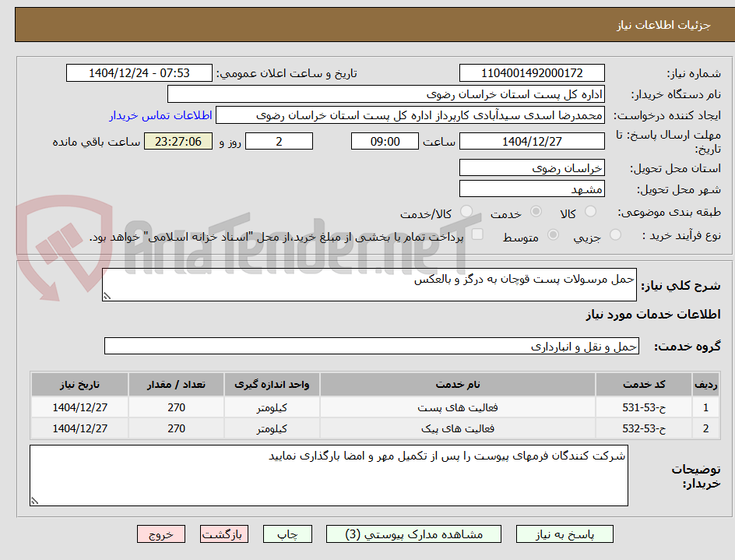
Task: Click the خروج exit button
Action: (x=160, y=534)
